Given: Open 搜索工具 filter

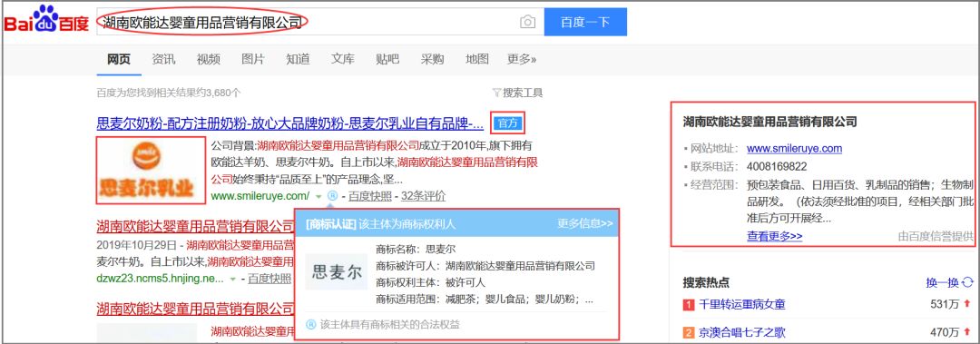Looking at the screenshot, I should coord(517,93).
